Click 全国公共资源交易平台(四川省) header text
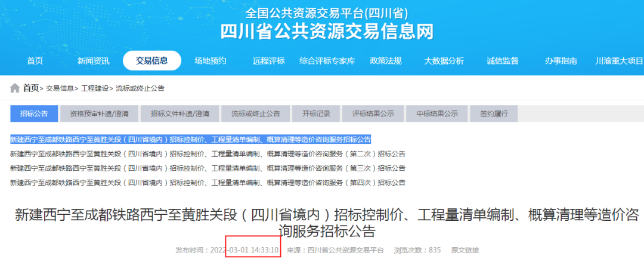 pos(327,13)
